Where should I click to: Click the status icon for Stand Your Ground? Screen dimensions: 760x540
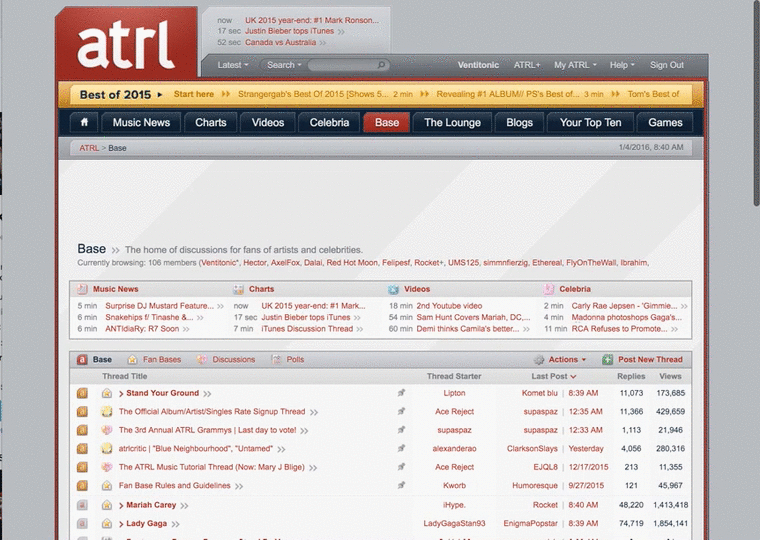click(82, 393)
